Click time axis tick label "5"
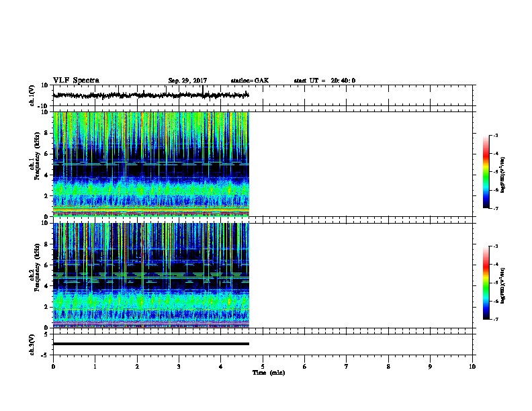Screen dimensions: 532x411 tap(263, 367)
